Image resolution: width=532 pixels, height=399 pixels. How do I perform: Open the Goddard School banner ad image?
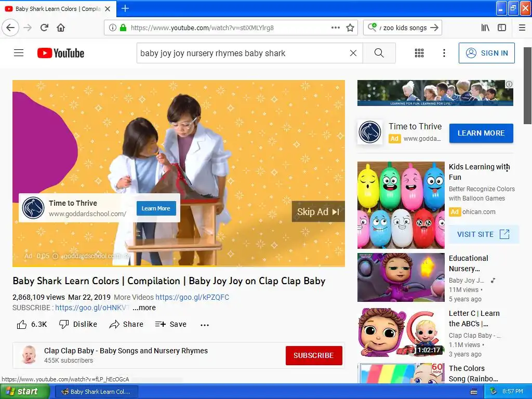435,93
